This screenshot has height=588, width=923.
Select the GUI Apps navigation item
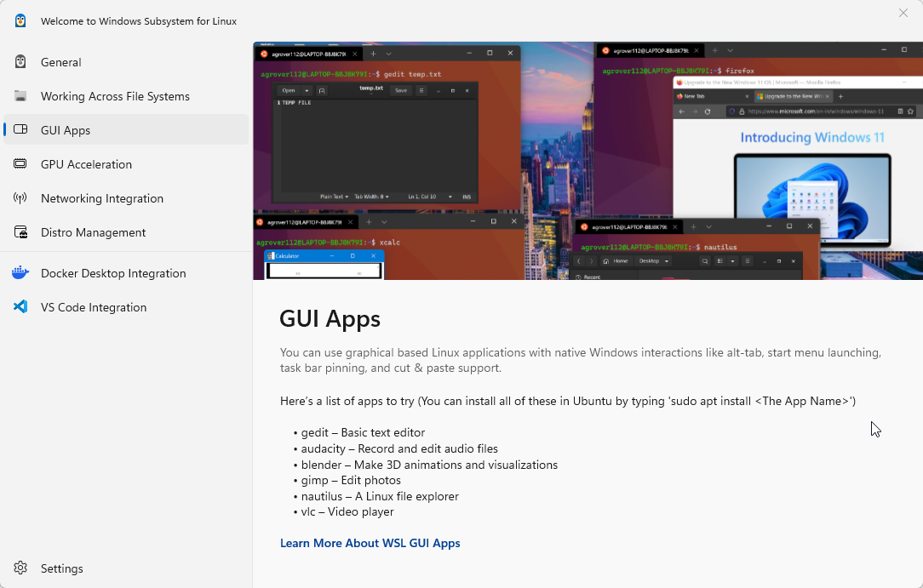coord(66,130)
